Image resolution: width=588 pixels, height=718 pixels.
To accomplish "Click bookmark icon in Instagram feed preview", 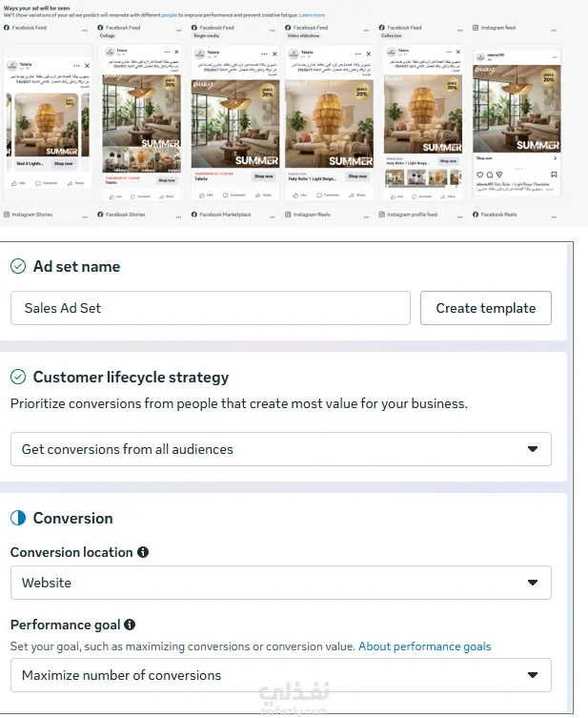I will pos(554,174).
